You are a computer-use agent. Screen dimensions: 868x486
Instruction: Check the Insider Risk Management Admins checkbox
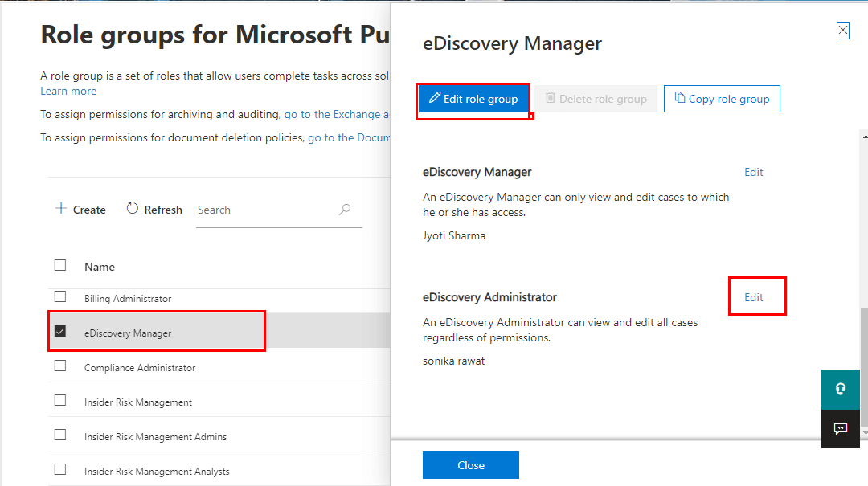60,435
